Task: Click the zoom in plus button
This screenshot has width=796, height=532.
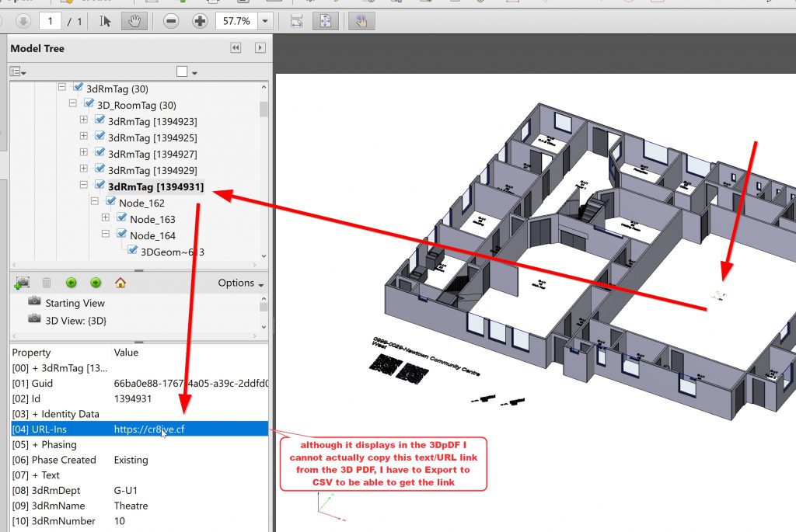Action: coord(200,21)
